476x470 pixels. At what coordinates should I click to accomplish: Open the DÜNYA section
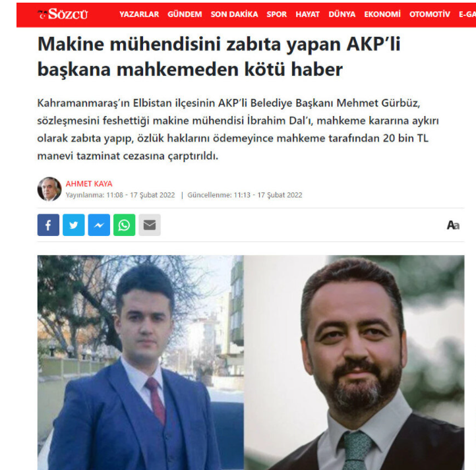(x=342, y=15)
